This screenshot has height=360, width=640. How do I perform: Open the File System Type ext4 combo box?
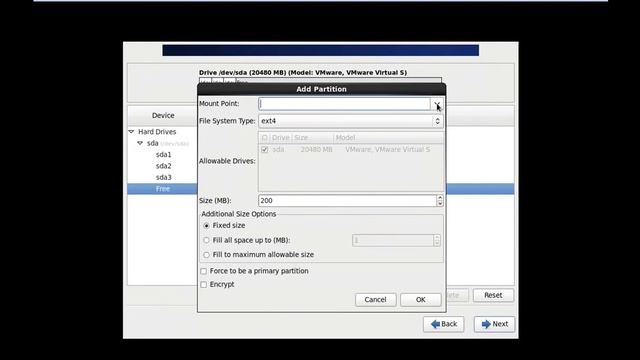tap(351, 121)
